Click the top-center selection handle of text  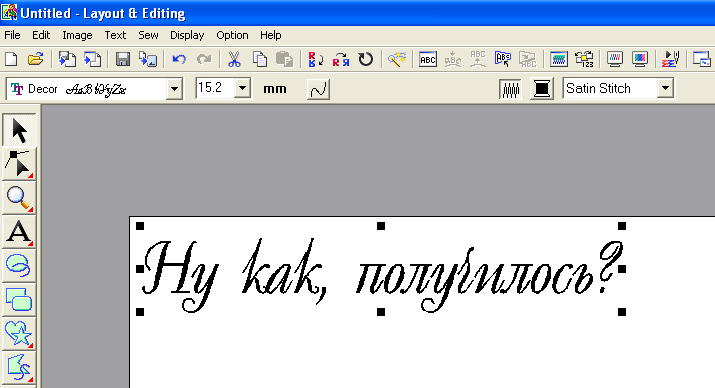[381, 226]
